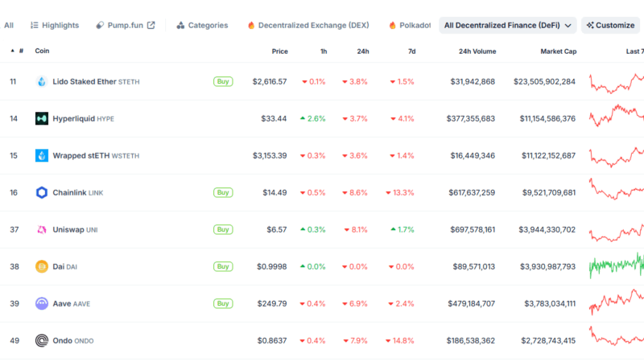Click Hyperliquid 7-day sparkline chart
Screen dimensions: 644x362
(x=617, y=116)
